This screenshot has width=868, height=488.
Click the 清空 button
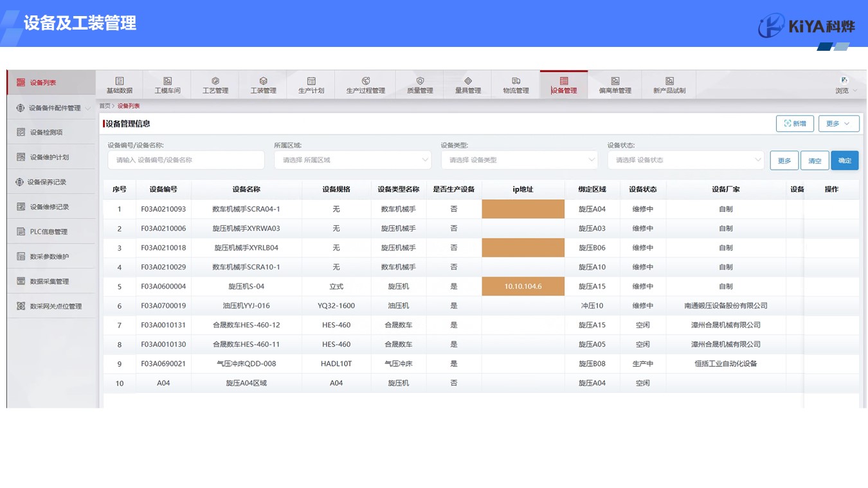click(815, 161)
